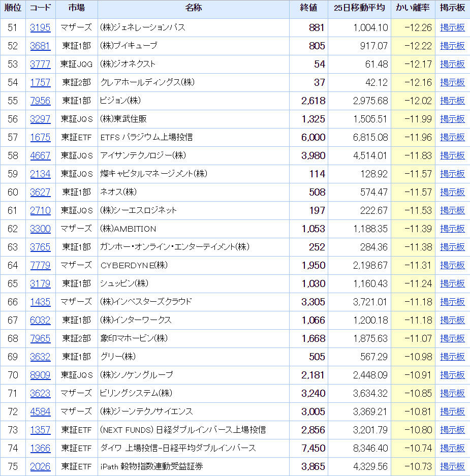
Task: Select closing price 6,000 cell
Action: 309,137
